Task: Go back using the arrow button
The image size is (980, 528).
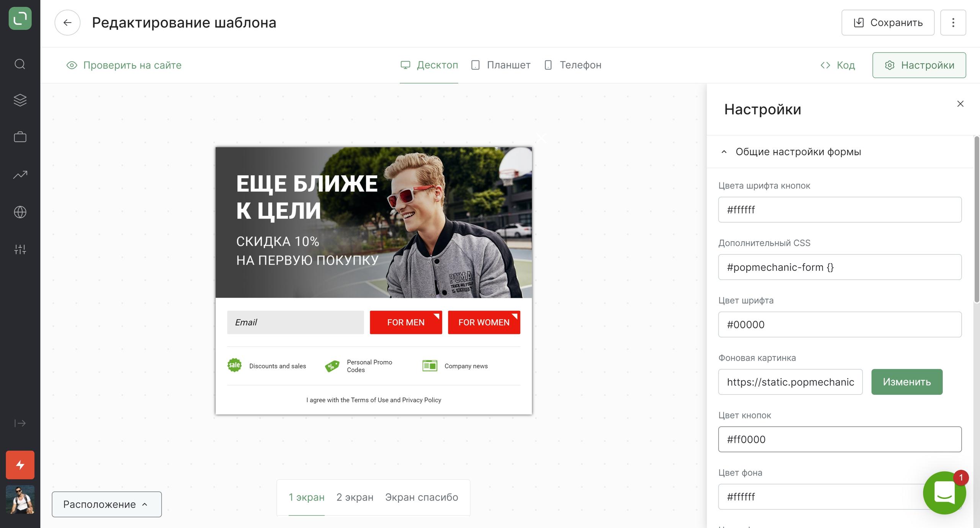Action: click(x=67, y=23)
